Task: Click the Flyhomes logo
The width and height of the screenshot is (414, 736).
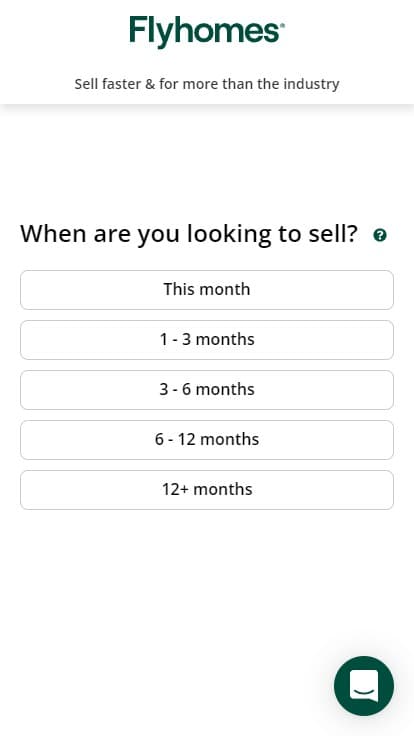Action: click(207, 32)
